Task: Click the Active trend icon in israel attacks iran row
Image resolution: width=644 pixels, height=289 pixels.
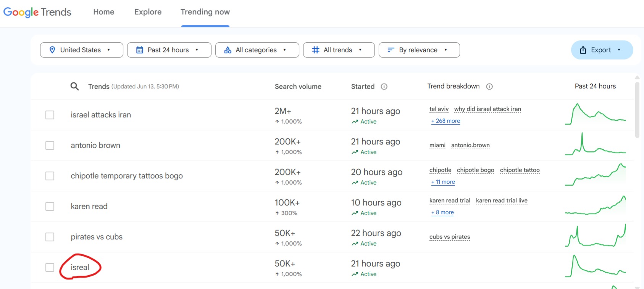Action: [x=355, y=122]
